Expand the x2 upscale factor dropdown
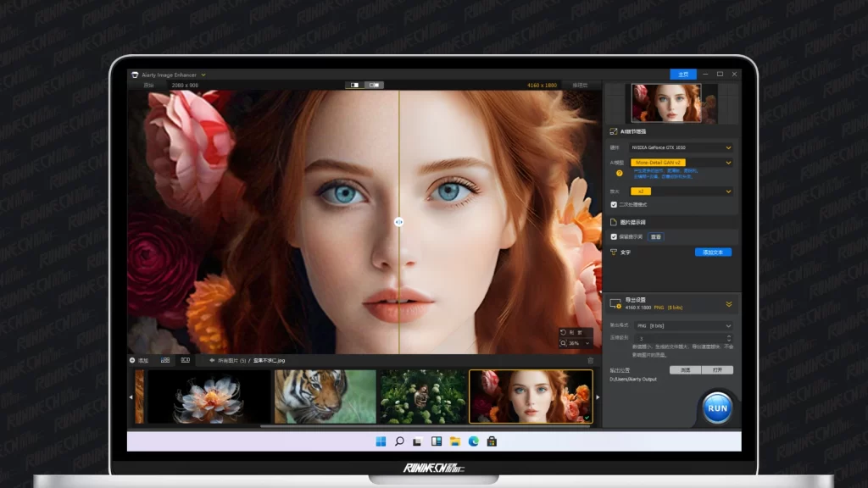 click(x=682, y=191)
